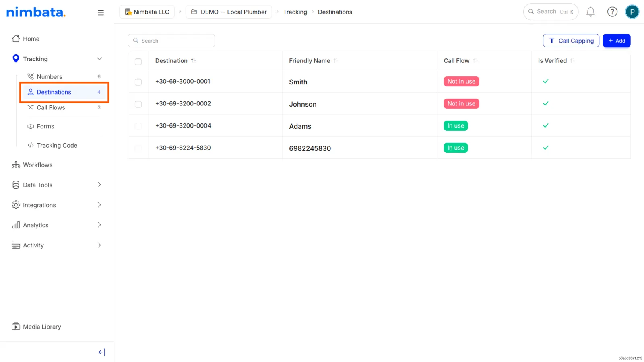
Task: Open Numbers in the sidebar
Action: pos(64,76)
